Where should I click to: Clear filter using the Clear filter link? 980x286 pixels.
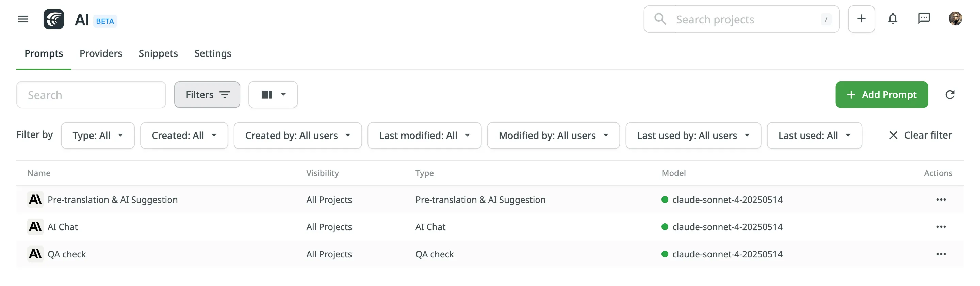(x=920, y=135)
